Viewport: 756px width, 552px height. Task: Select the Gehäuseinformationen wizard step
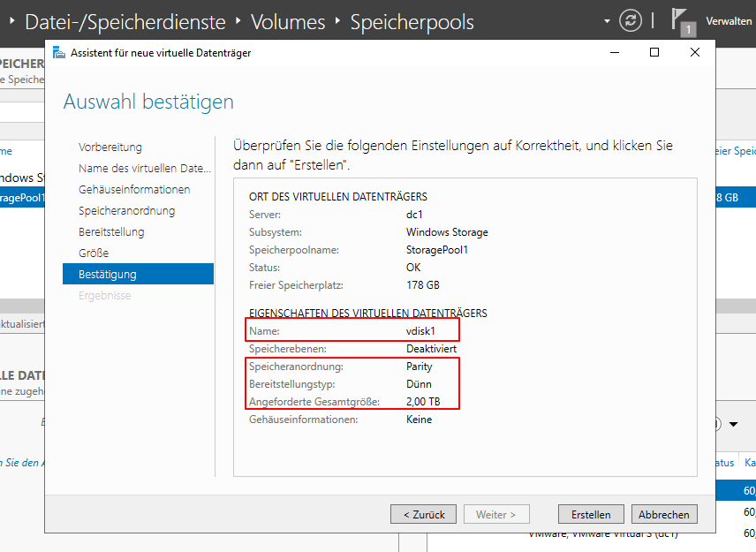[x=121, y=189]
